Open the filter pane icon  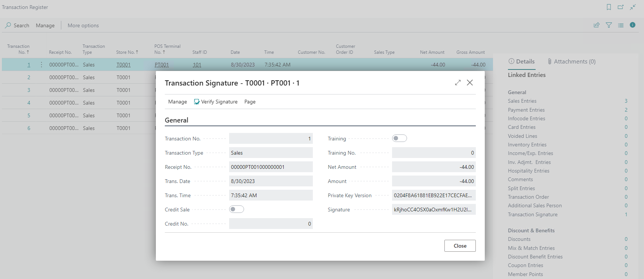pyautogui.click(x=609, y=25)
